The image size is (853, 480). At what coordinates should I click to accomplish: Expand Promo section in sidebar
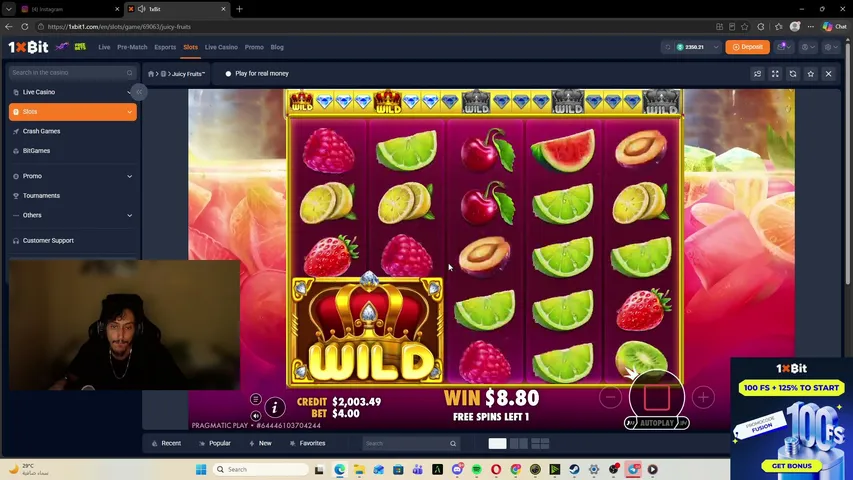[72, 176]
